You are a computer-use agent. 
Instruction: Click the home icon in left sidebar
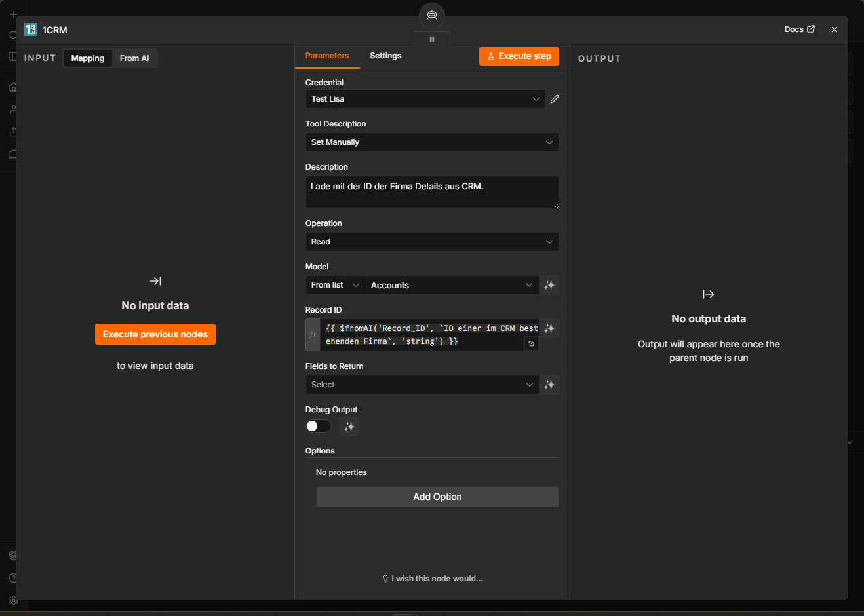click(13, 87)
